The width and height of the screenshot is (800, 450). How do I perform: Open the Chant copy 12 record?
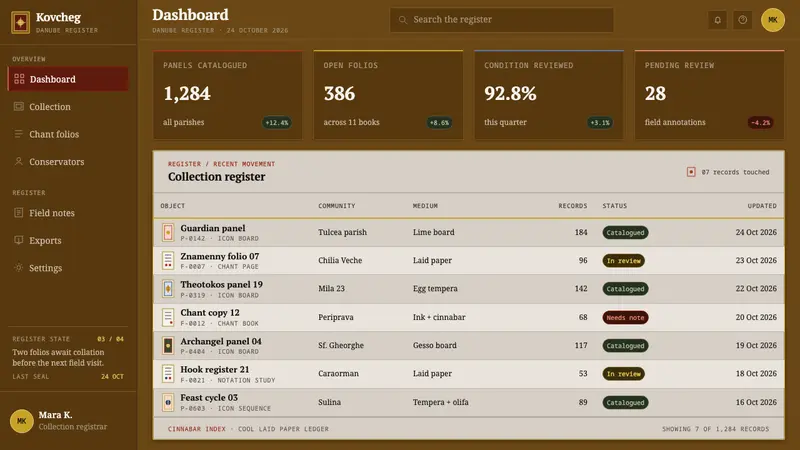tap(468, 317)
